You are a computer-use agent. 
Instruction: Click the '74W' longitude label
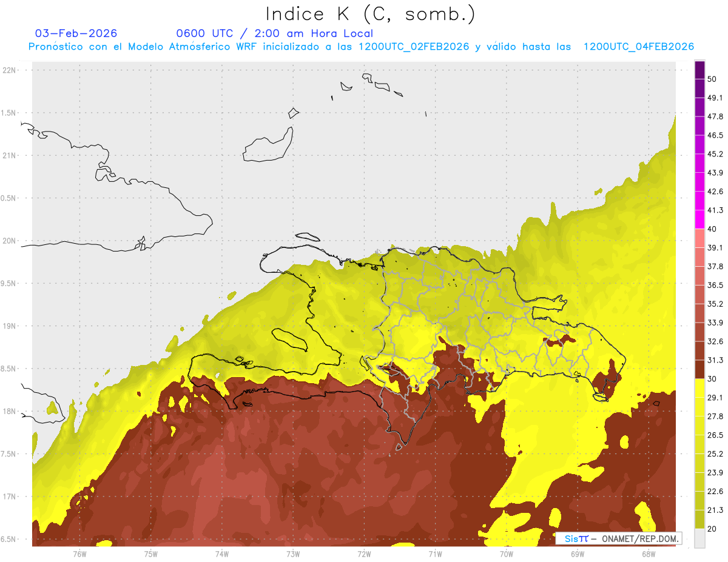click(222, 554)
